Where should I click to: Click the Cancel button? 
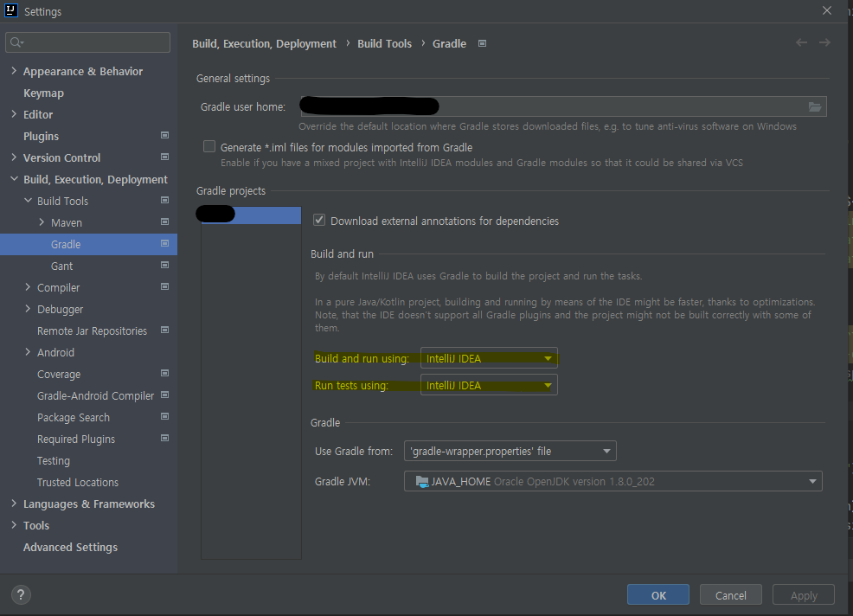(731, 594)
